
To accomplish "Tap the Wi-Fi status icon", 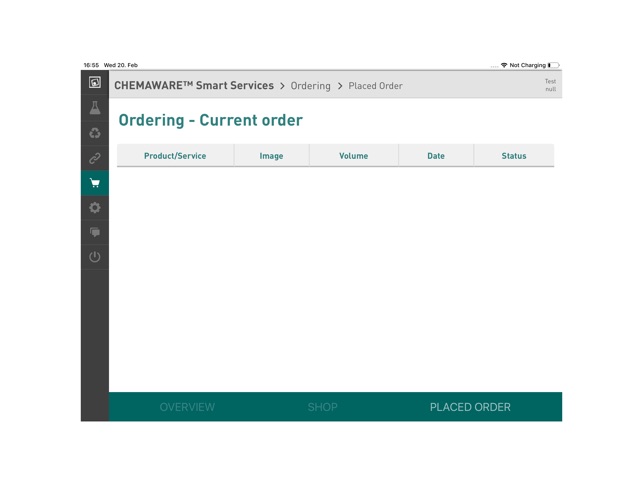I will tap(504, 65).
